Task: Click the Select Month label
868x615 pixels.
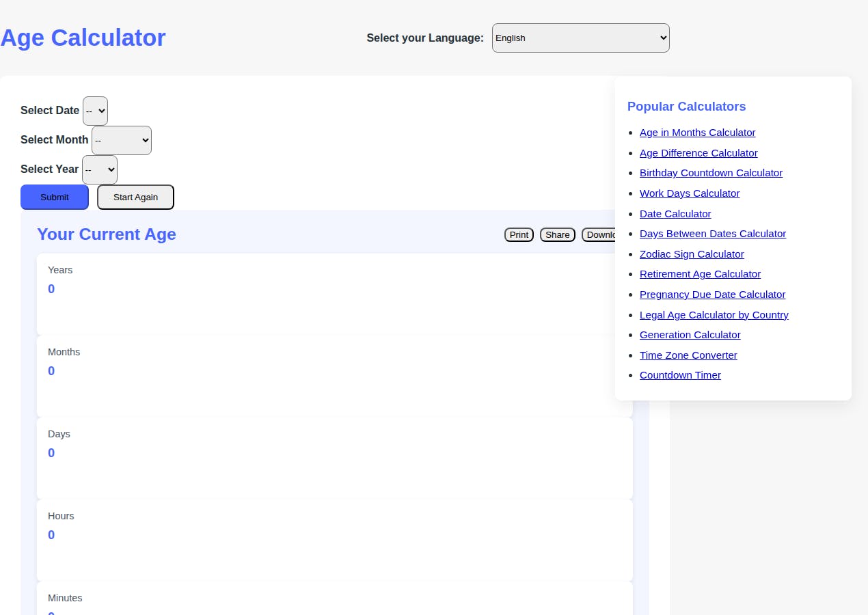Action: [x=55, y=139]
